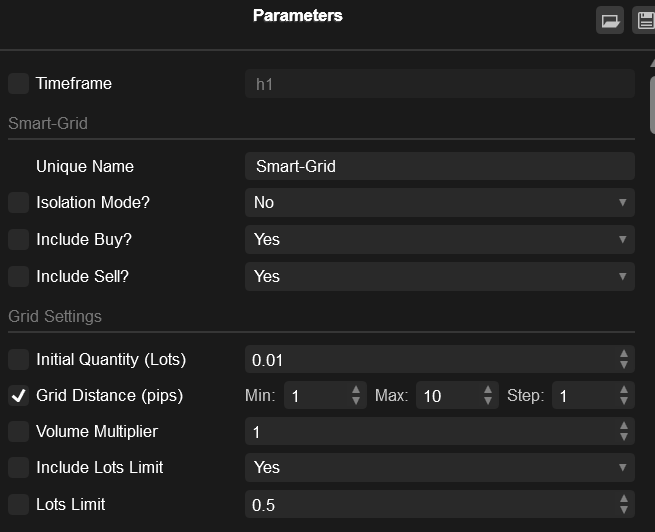Screen dimensions: 655x532
Task: Enable the Timeframe optimization checkbox
Action: 18,84
